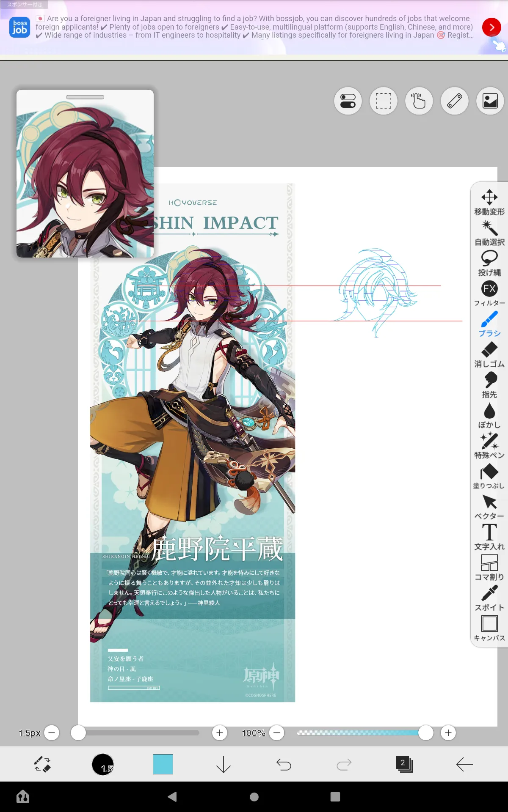Open the Canvas (キャンバス) tool
508x812 pixels.
click(489, 629)
